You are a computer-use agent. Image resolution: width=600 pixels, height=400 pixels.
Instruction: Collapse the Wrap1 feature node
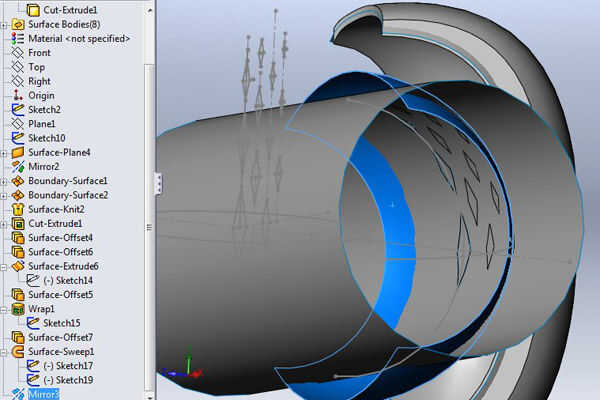coord(4,310)
